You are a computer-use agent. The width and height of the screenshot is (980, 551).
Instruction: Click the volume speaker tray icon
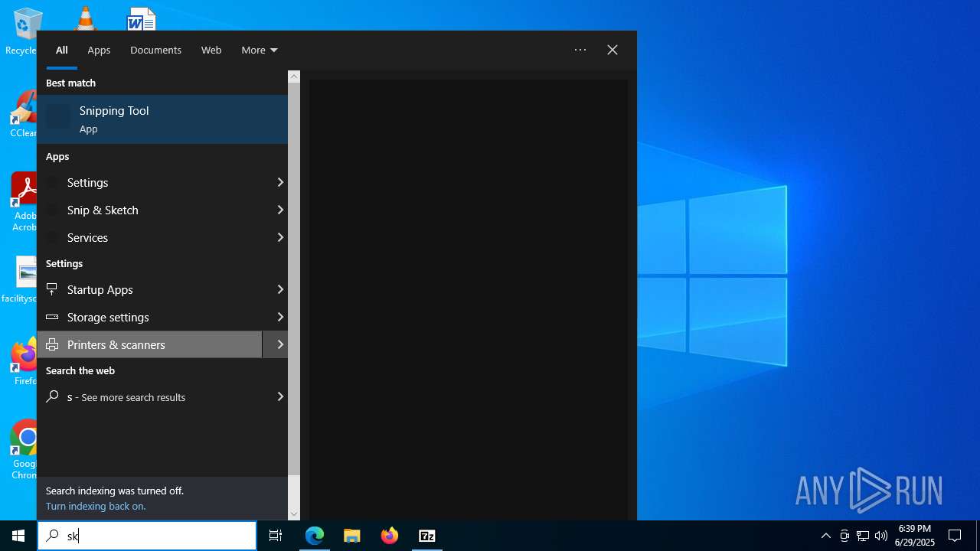(881, 536)
